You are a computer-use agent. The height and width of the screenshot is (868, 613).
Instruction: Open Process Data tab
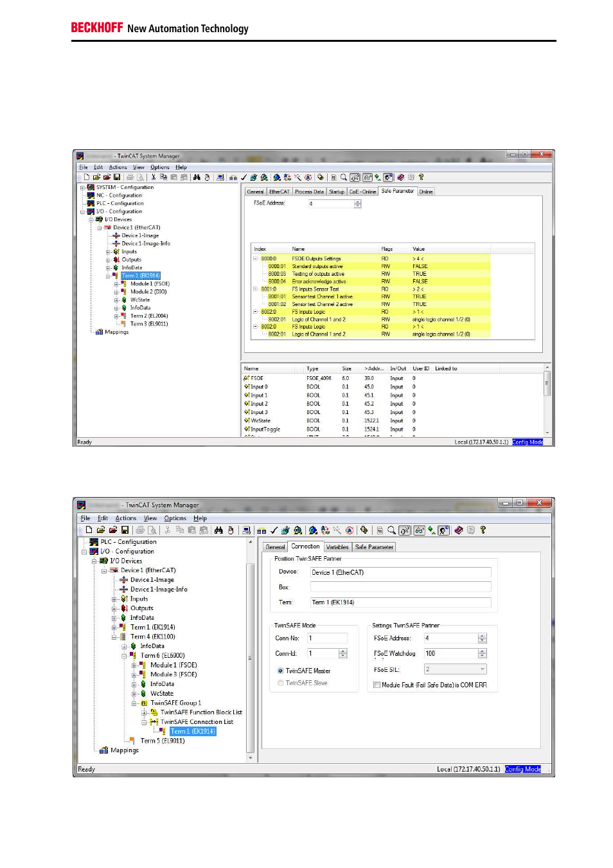point(309,192)
